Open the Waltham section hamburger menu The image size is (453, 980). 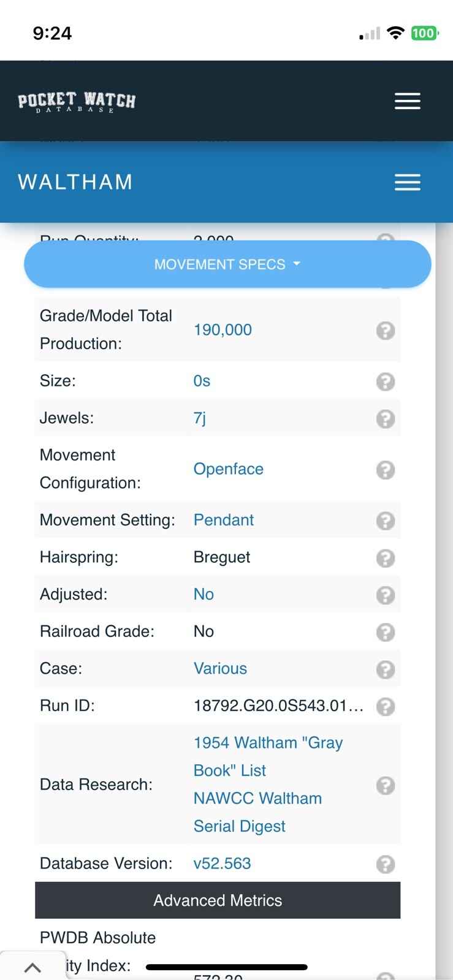(x=407, y=182)
